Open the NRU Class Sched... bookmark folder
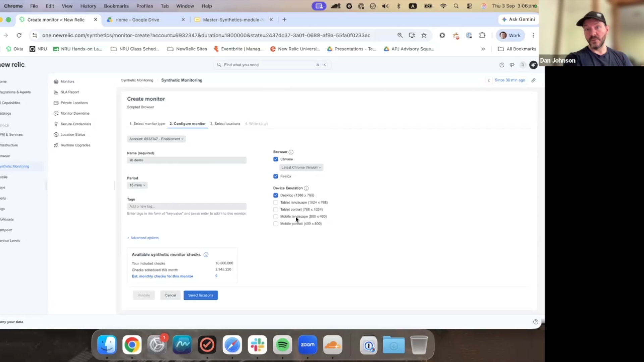The image size is (644, 362). [x=135, y=49]
